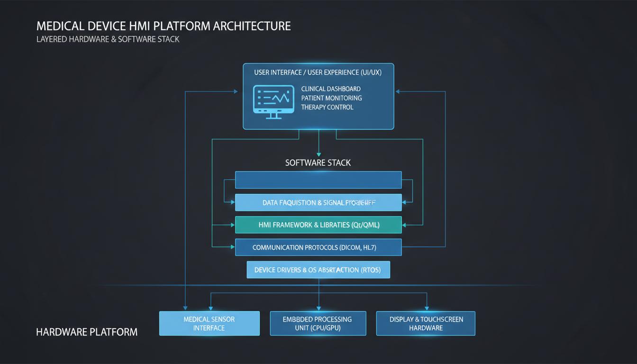Select the Device Drivers & OS Abstraction (RTOS) bar
Screen dimensions: 637x364
(318, 269)
